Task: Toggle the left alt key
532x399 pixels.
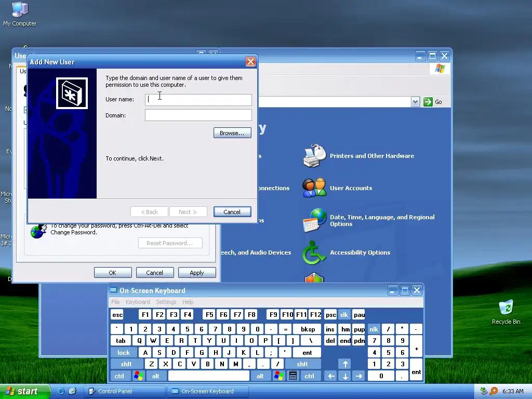Action: click(155, 376)
